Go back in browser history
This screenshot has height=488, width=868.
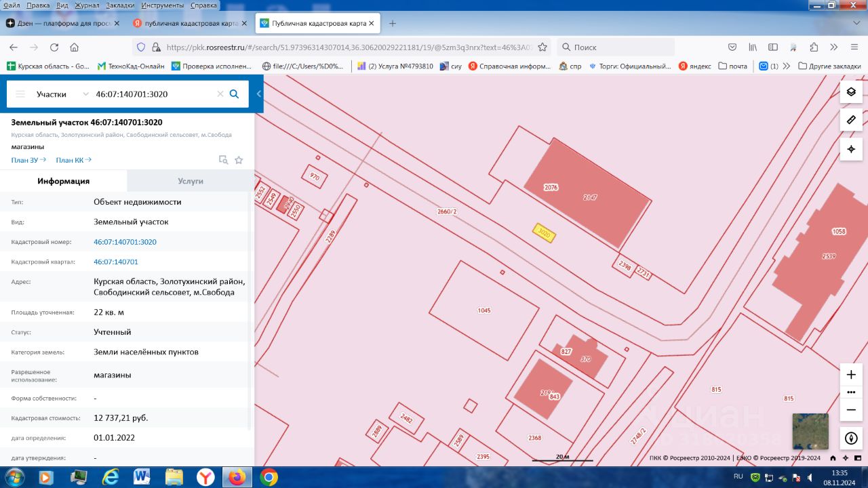14,47
